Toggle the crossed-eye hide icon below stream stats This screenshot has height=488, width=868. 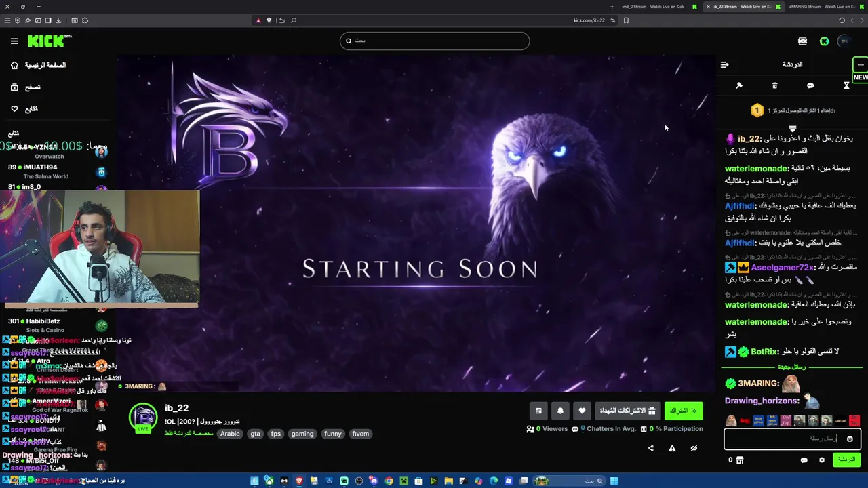pyautogui.click(x=694, y=448)
